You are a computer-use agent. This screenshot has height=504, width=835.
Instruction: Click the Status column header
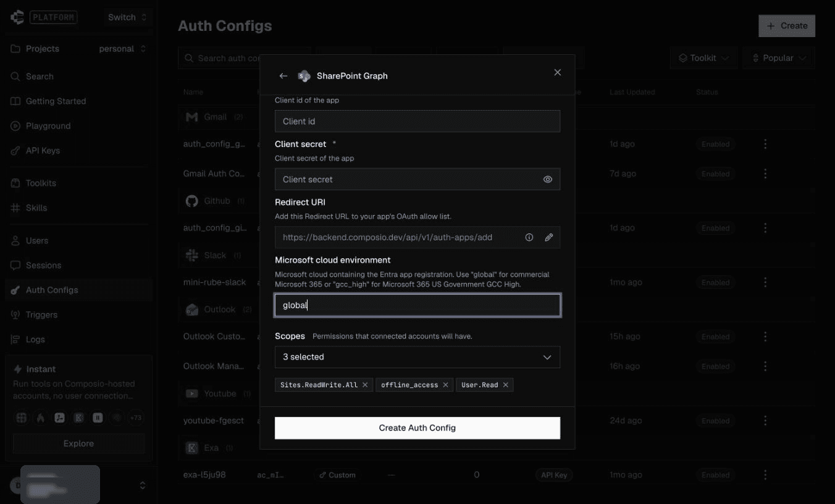707,92
